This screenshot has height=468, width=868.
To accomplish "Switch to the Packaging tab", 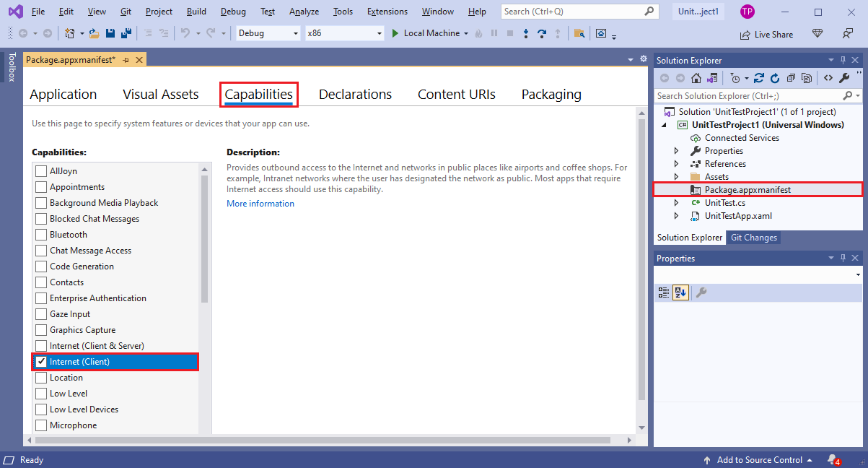I will 551,94.
